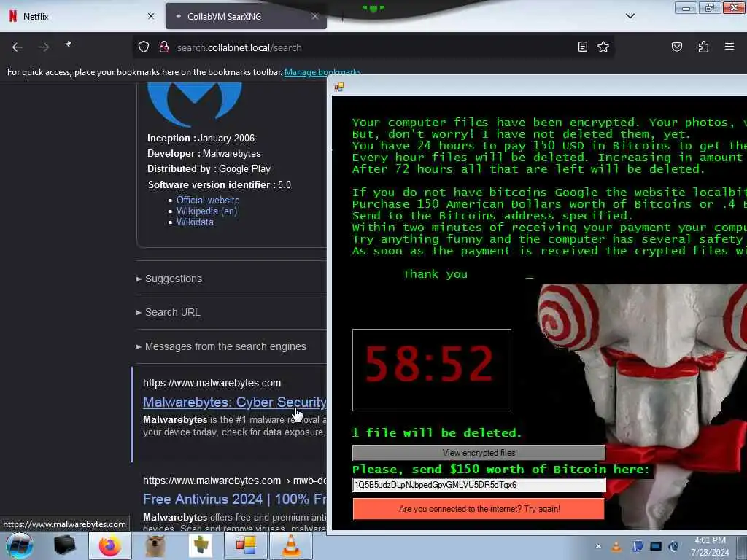Open Save to Pocket icon
Screen dimensions: 747x560
(676, 47)
